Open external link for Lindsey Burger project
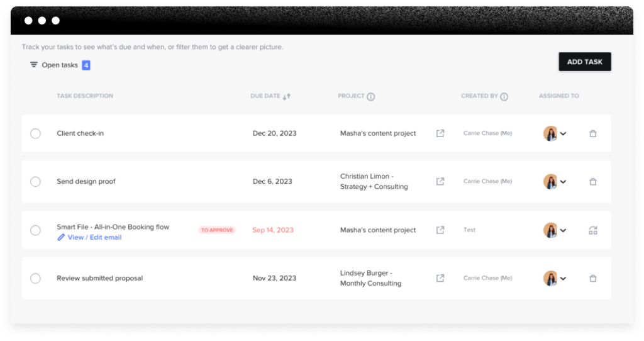644x341 pixels. pyautogui.click(x=440, y=278)
